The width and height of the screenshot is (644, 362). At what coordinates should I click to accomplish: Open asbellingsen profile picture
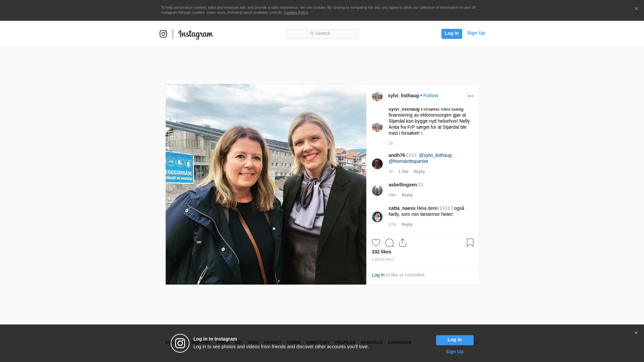click(377, 190)
